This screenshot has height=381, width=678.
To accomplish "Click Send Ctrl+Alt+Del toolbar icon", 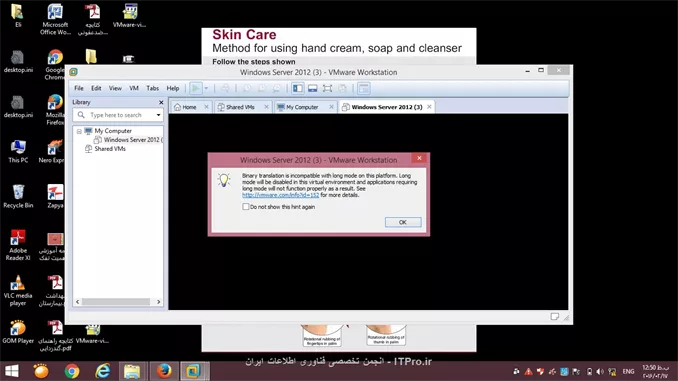I will pyautogui.click(x=225, y=88).
